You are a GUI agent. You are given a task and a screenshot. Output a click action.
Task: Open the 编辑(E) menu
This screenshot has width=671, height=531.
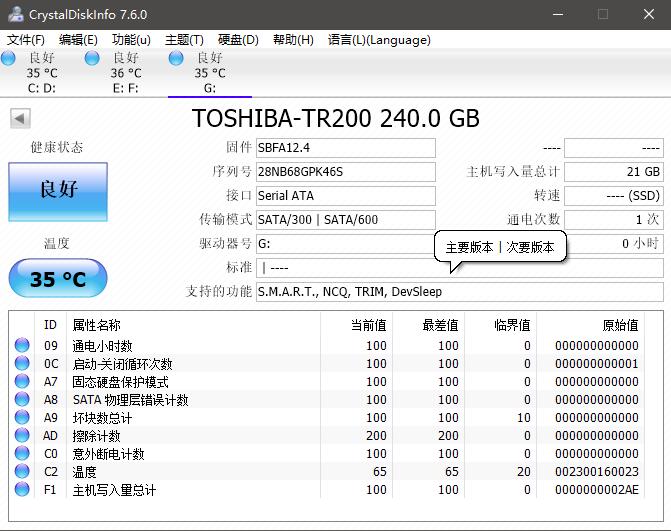coord(78,40)
